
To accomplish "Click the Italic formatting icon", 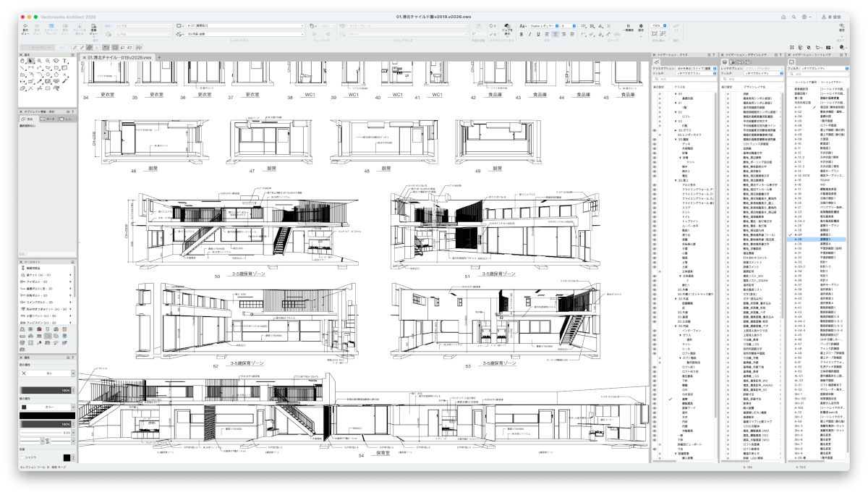I will 529,34.
